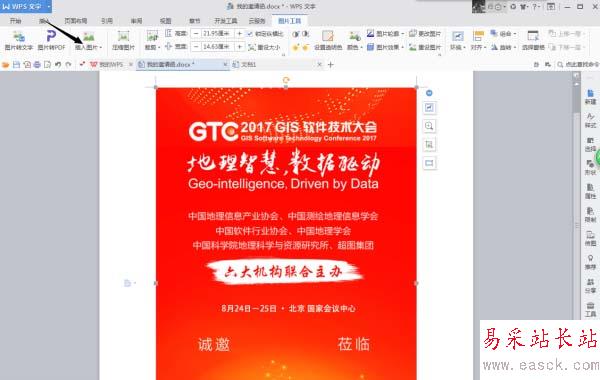This screenshot has width=600, height=380.
Task: Open the 工具 (Tools) sidebar panel
Action: [x=590, y=309]
